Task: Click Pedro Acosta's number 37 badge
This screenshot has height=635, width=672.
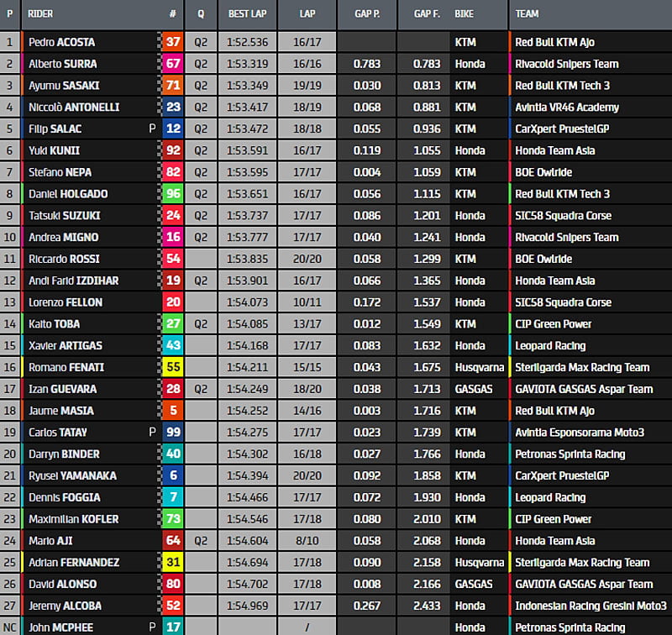Action: pos(173,42)
